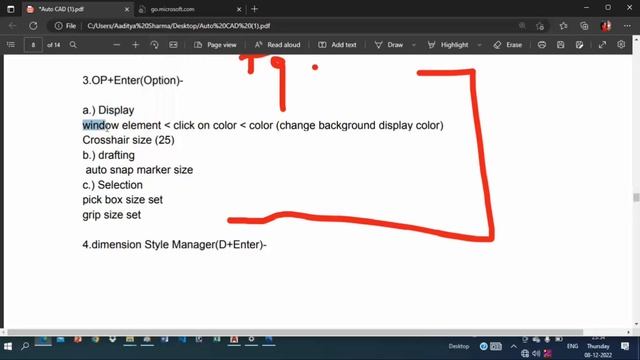Open the Windows Start menu

click(8, 347)
